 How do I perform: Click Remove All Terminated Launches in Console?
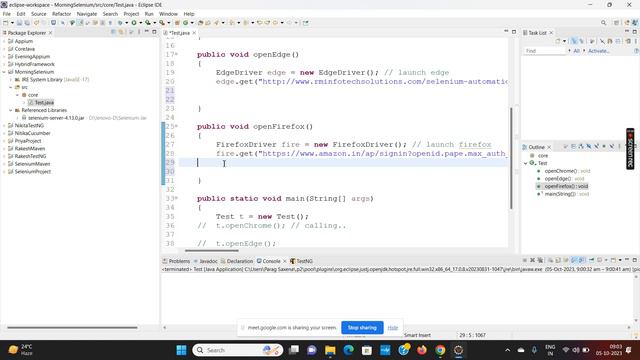[540, 260]
